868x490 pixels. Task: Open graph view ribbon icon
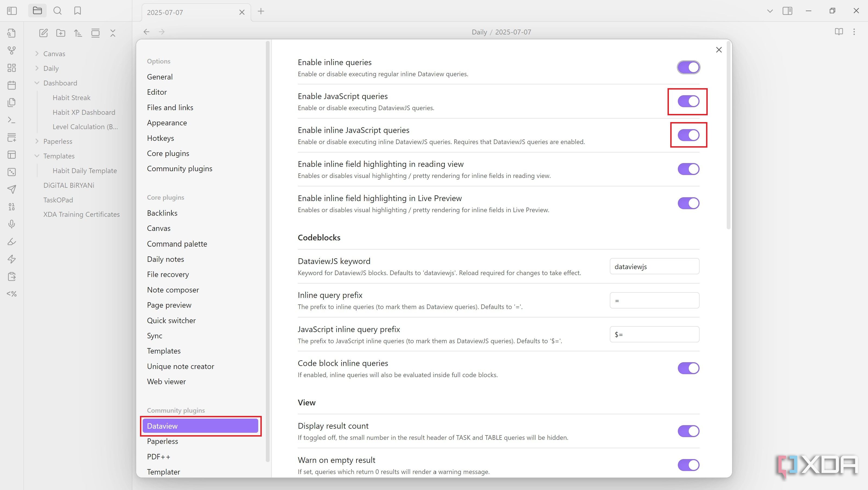(x=12, y=50)
